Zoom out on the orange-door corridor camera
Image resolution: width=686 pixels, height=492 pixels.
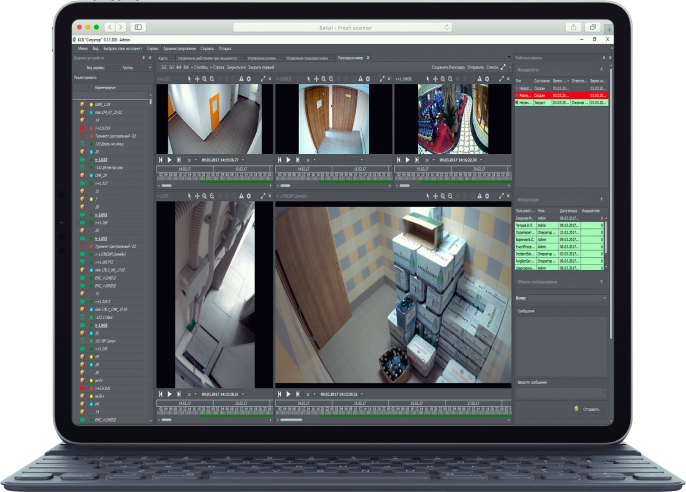point(212,79)
